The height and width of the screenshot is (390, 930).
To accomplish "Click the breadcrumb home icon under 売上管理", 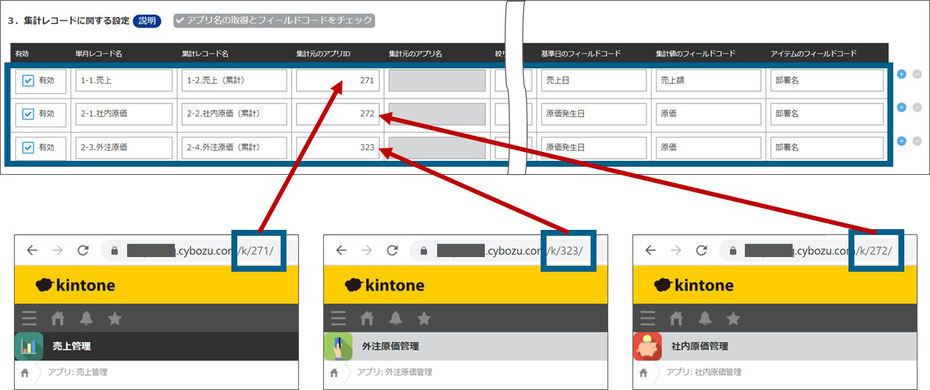I will coord(25,373).
